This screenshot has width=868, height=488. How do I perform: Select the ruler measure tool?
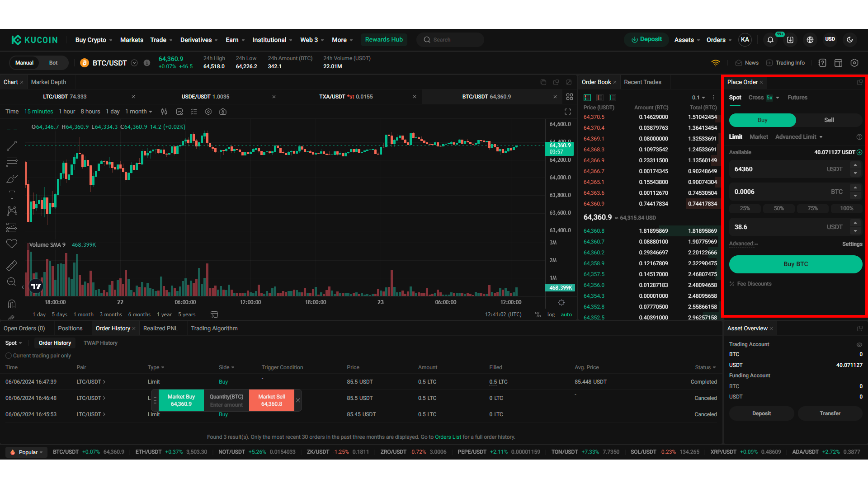pos(12,265)
